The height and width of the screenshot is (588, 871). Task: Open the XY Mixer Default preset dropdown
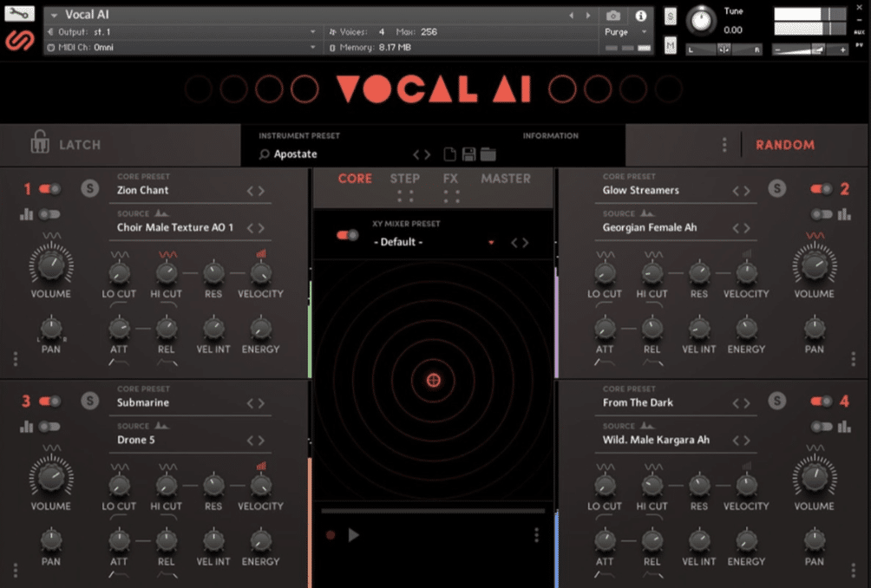click(x=490, y=243)
